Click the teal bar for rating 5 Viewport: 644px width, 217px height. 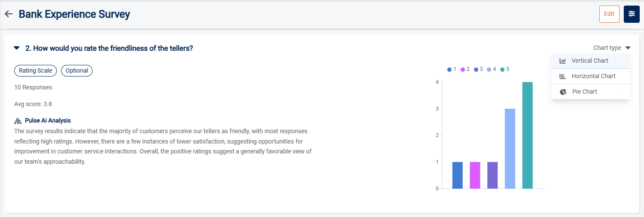[527, 135]
